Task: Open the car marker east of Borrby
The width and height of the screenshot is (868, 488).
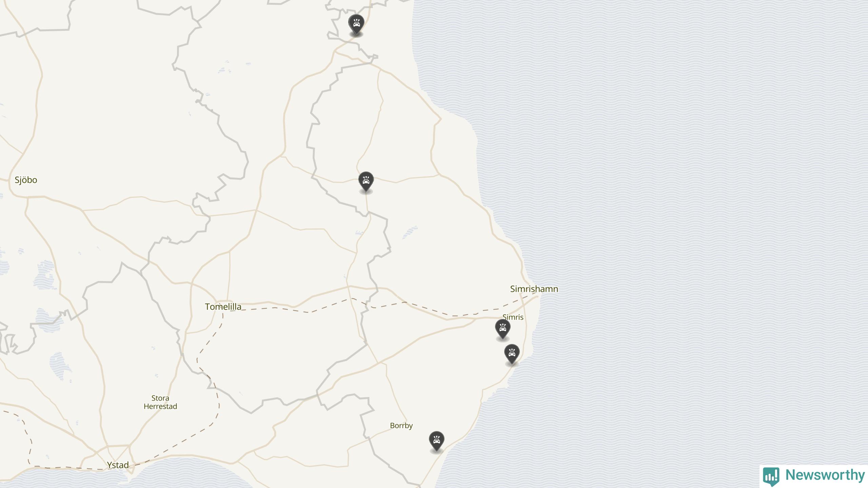Action: pos(436,441)
